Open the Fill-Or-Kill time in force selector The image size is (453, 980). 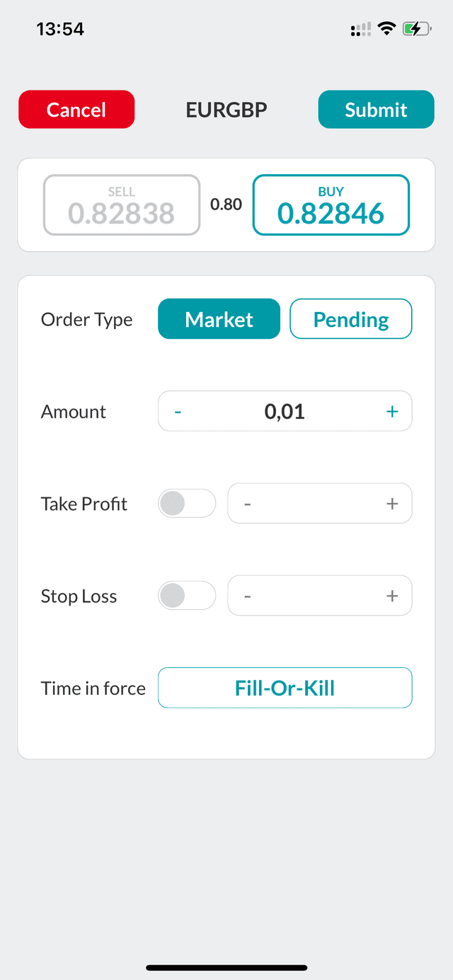285,687
